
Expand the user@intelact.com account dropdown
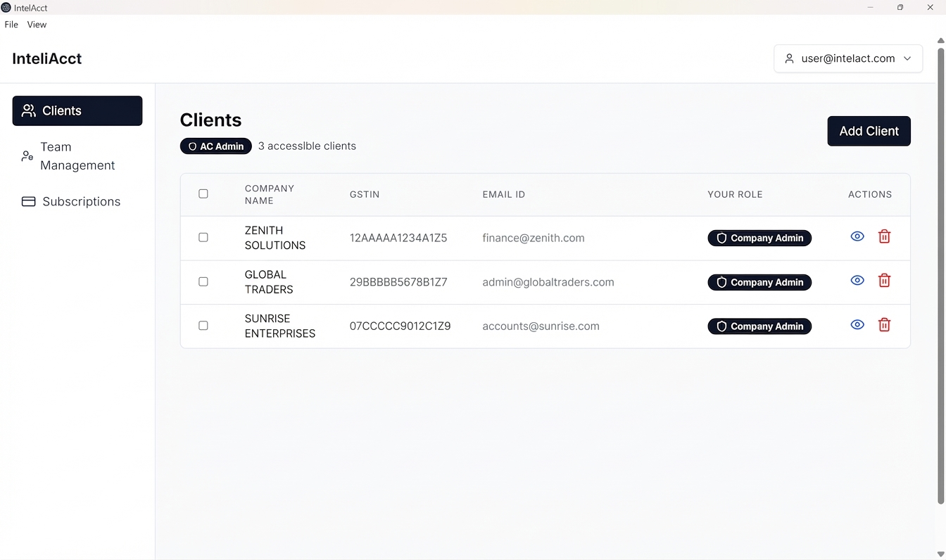(x=908, y=58)
